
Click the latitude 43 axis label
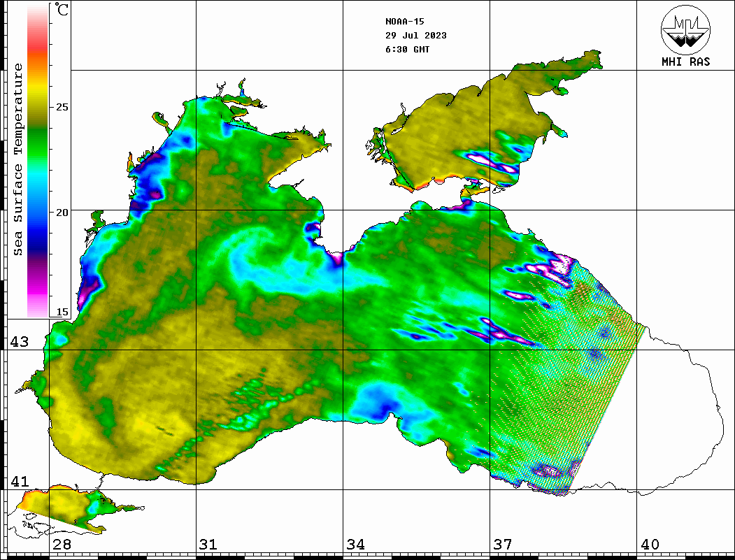pos(20,342)
